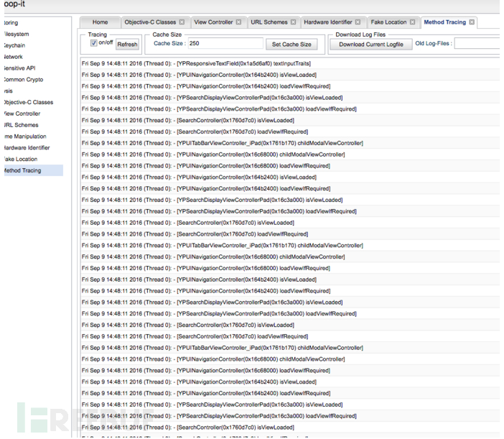
Task: Close the Objective-C Classes tab
Action: point(182,22)
